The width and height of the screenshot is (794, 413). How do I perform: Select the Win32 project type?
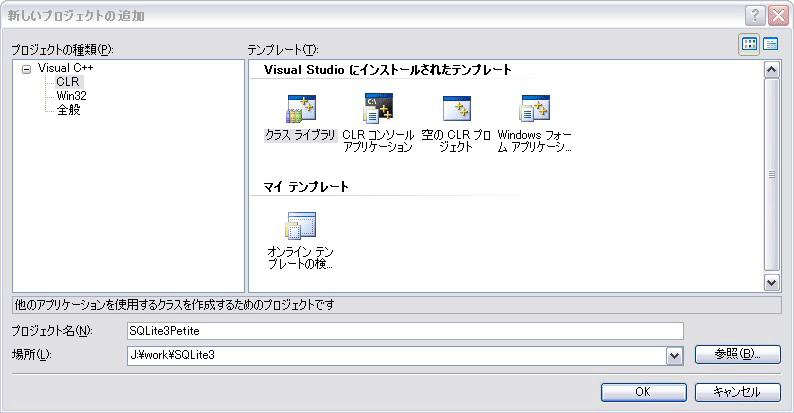pos(71,96)
